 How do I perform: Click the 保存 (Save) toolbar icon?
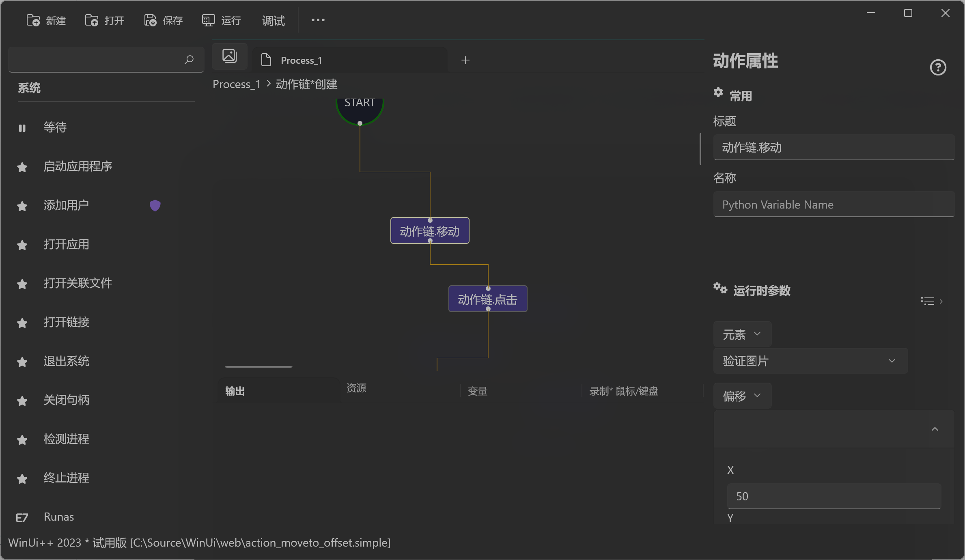150,20
